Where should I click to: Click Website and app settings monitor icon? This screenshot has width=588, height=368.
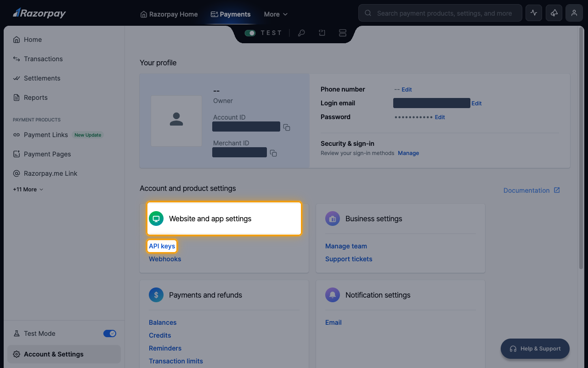pyautogui.click(x=156, y=218)
